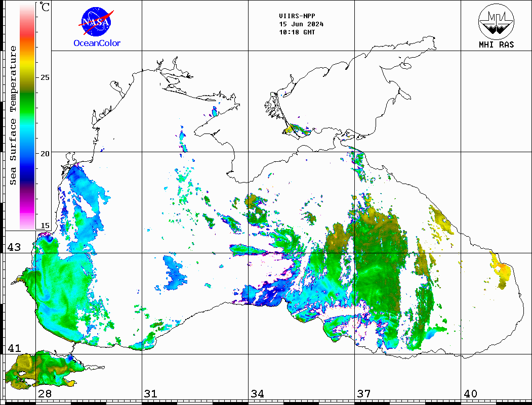Click the NASA logo
Viewport: 532px width, 405px height.
(96, 22)
